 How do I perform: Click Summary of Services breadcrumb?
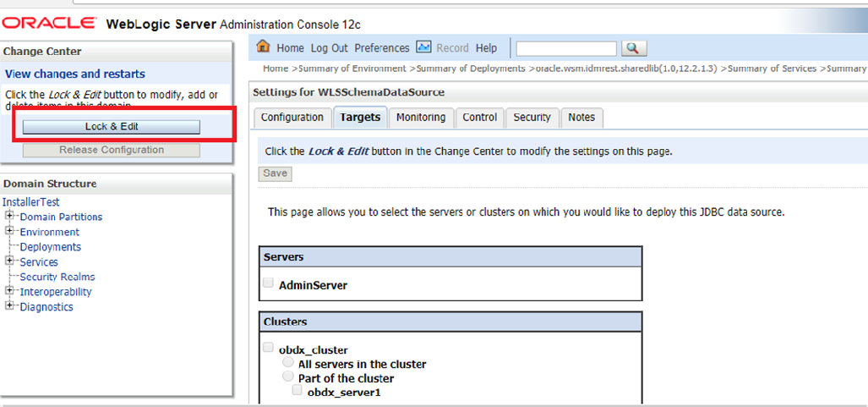(x=772, y=69)
